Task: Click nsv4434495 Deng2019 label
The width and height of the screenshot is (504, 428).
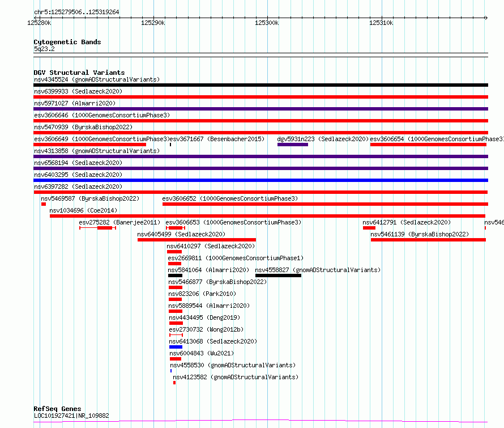Action: (204, 317)
